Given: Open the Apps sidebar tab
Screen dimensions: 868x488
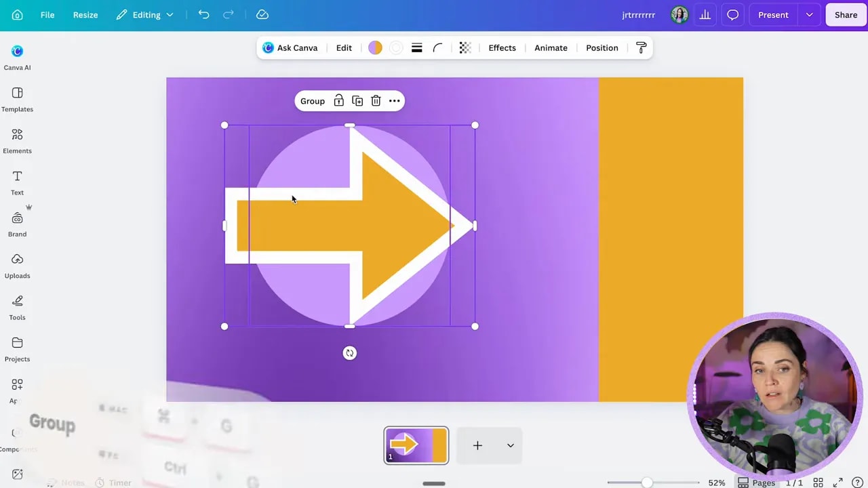Looking at the screenshot, I should [17, 391].
